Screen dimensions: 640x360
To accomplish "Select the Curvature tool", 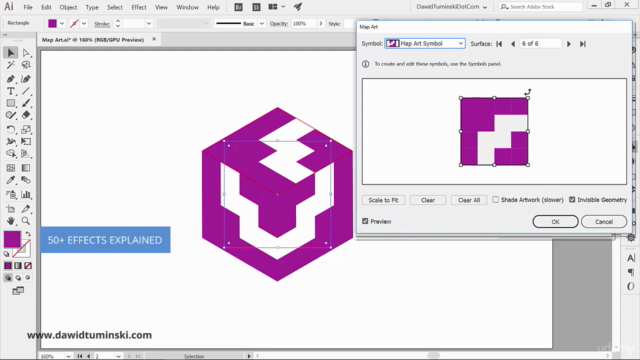I will point(26,79).
